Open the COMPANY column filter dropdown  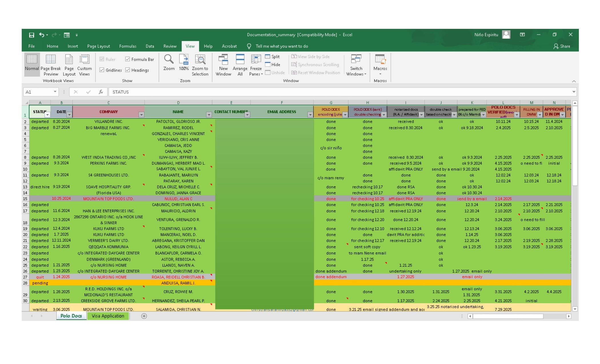tap(141, 115)
